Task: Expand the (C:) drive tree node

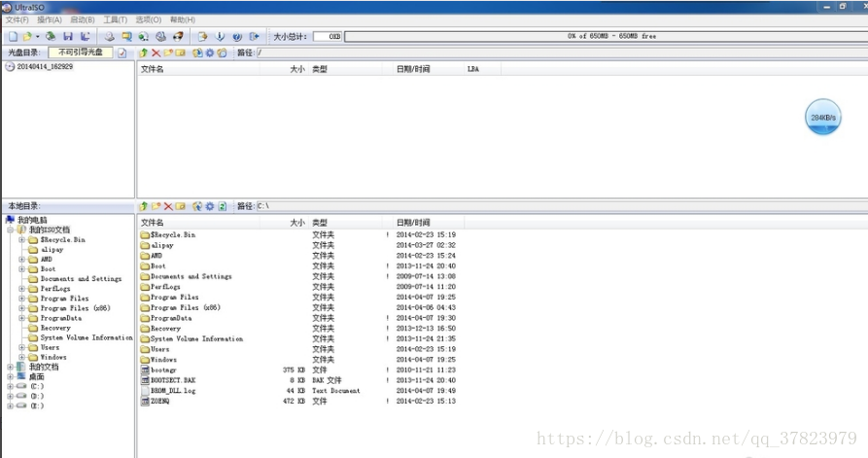Action: 10,387
